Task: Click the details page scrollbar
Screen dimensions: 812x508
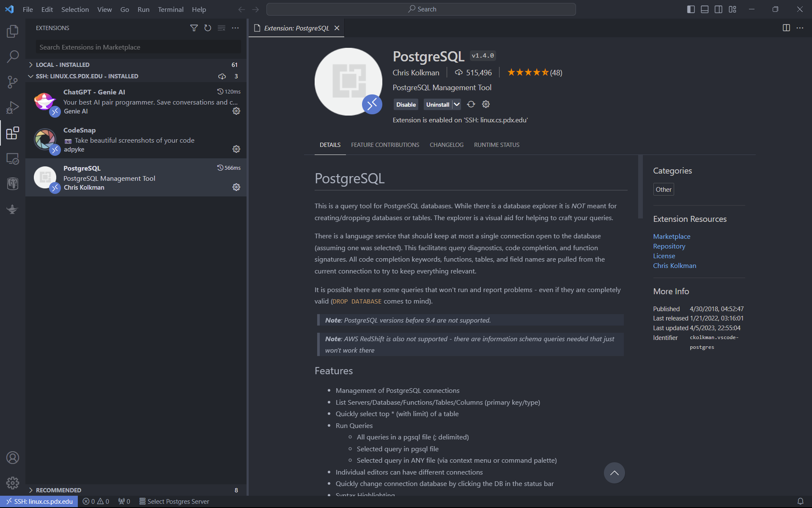Action: coord(640,186)
